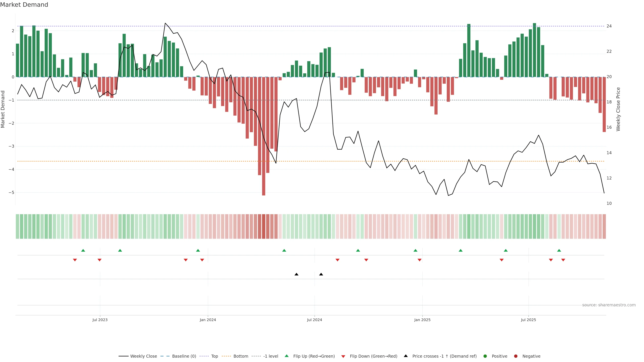Viewport: 644px width, 362px height.
Task: Click the darkest red heatmap strip cell
Action: (263, 226)
